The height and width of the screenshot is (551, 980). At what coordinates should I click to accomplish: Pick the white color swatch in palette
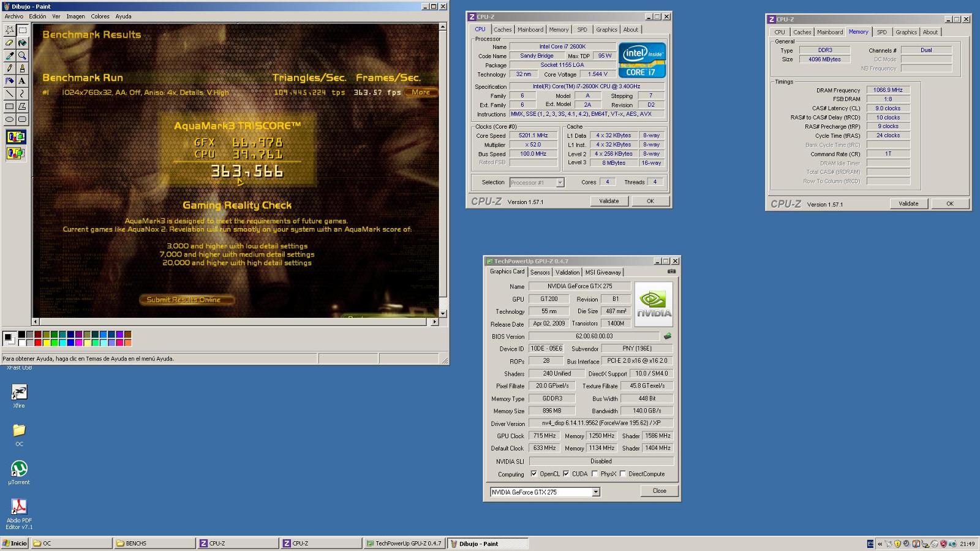[21, 342]
